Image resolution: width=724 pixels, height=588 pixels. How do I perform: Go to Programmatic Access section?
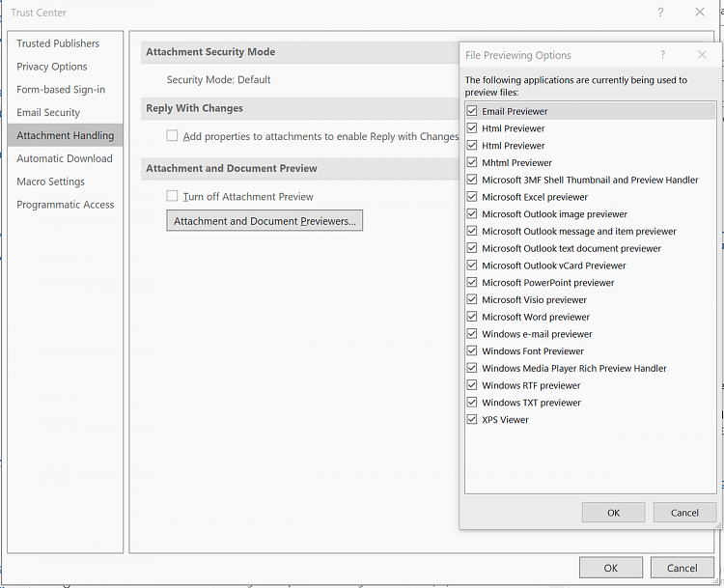coord(65,205)
